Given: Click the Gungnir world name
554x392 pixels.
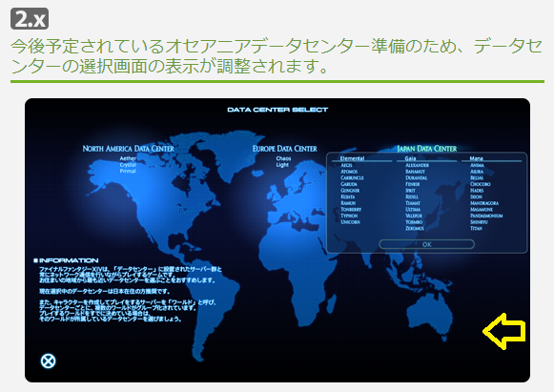Looking at the screenshot, I should (350, 191).
